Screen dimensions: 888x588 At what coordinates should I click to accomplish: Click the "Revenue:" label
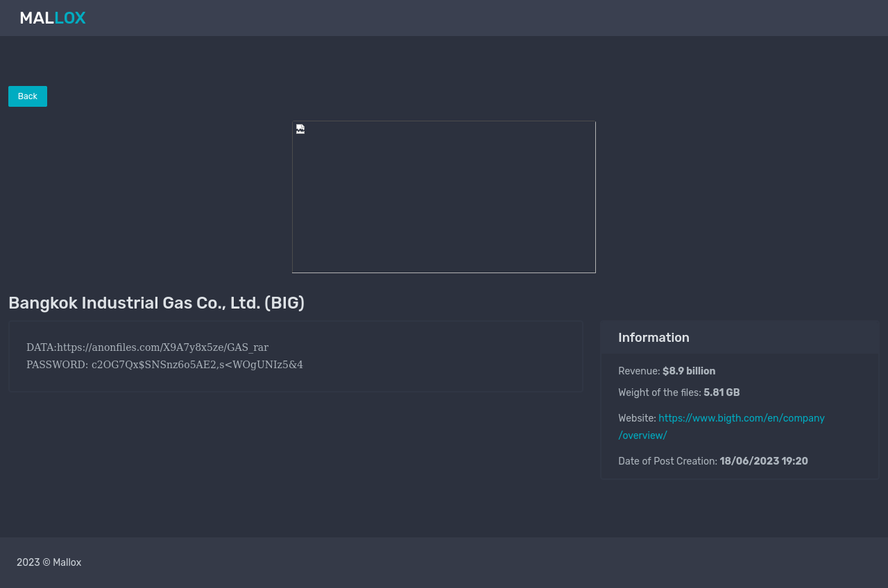(639, 371)
